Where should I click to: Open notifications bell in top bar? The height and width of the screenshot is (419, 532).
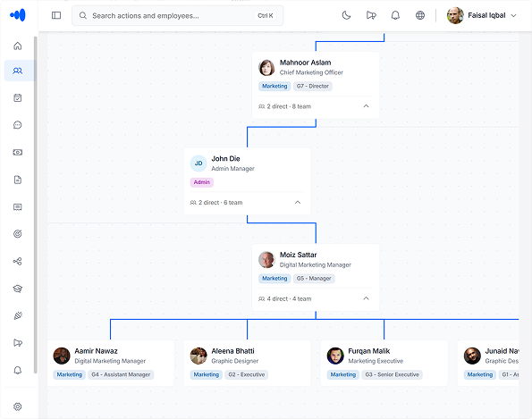click(x=395, y=15)
